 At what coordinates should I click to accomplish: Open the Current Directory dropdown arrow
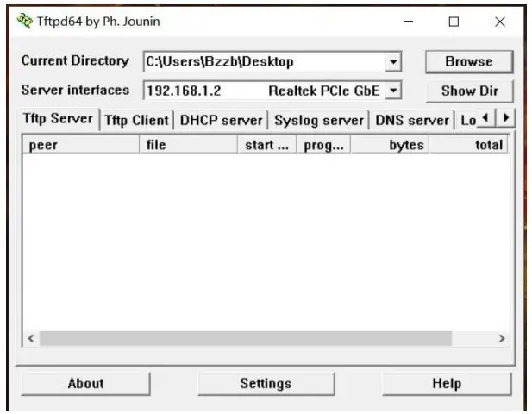click(393, 62)
